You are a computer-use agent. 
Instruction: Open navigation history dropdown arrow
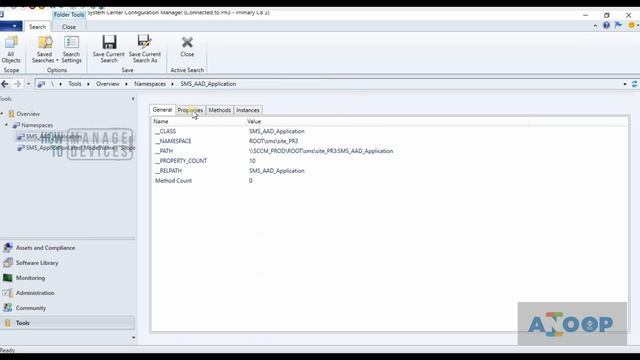click(x=28, y=84)
